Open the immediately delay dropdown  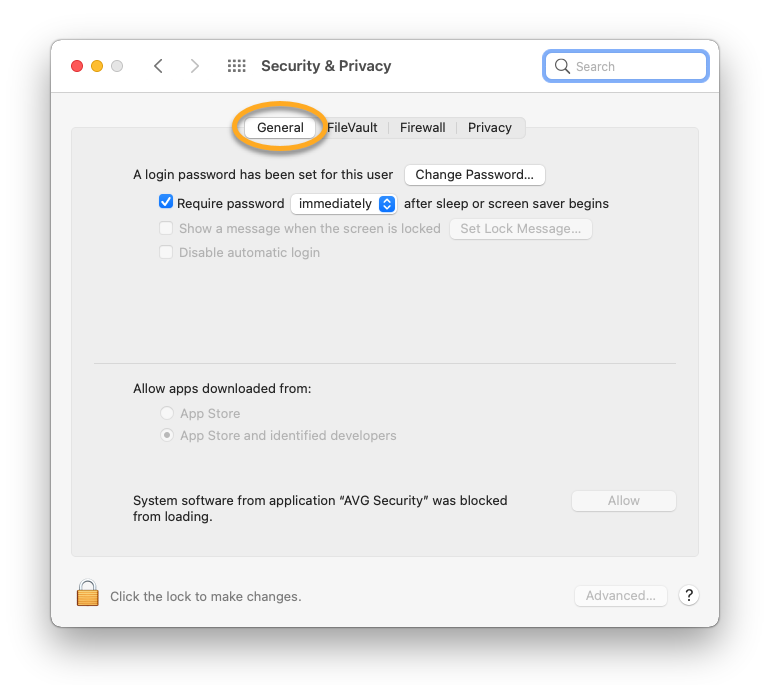click(x=344, y=204)
